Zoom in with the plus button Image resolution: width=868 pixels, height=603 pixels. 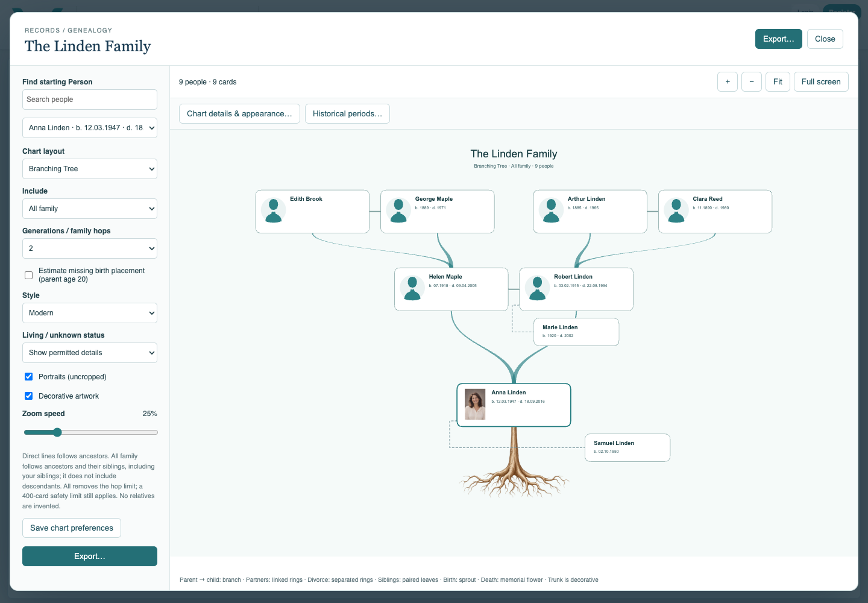pyautogui.click(x=728, y=82)
